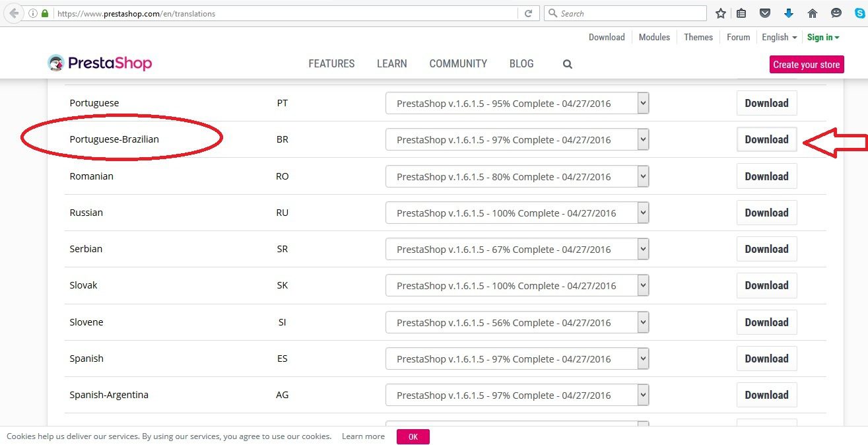Viewport: 868px width, 445px height.
Task: Select the AG language code
Action: coord(283,395)
